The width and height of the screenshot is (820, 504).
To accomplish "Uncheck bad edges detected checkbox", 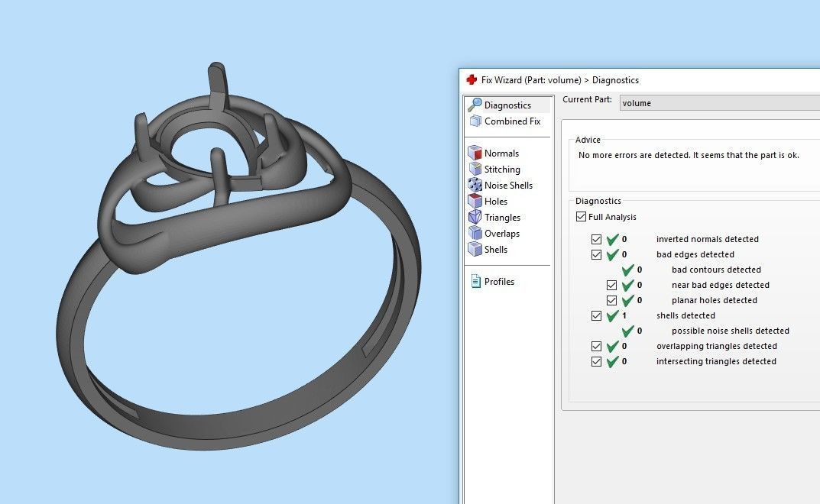I will tap(596, 254).
